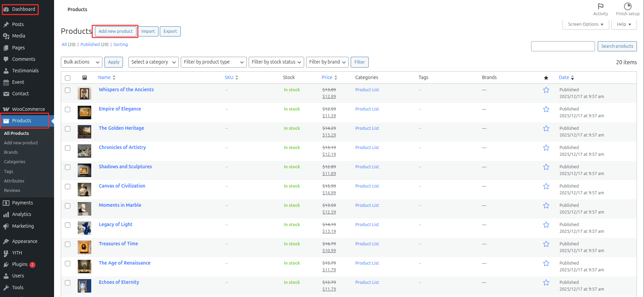Toggle featured star for Legacy of Light
This screenshot has width=644, height=297.
546,225
